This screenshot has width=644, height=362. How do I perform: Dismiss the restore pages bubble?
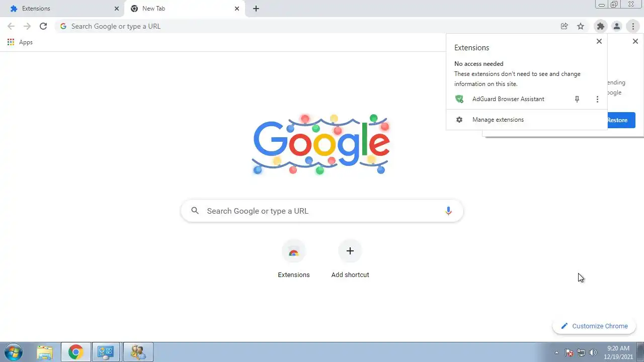coord(635,41)
